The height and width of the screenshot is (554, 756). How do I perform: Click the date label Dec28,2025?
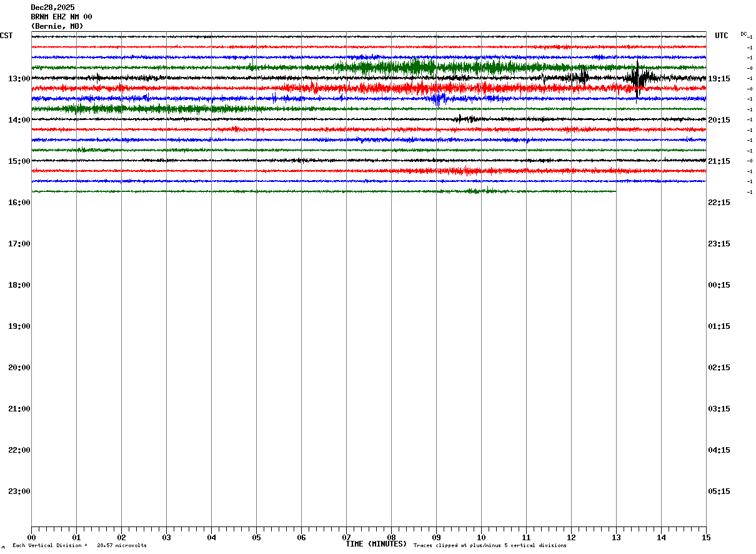click(x=52, y=8)
